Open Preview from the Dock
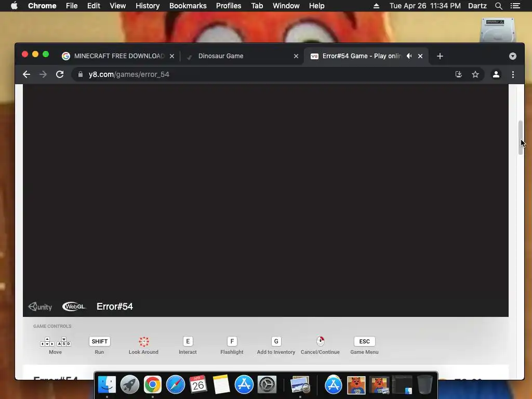The image size is (532, 399). coord(300,385)
